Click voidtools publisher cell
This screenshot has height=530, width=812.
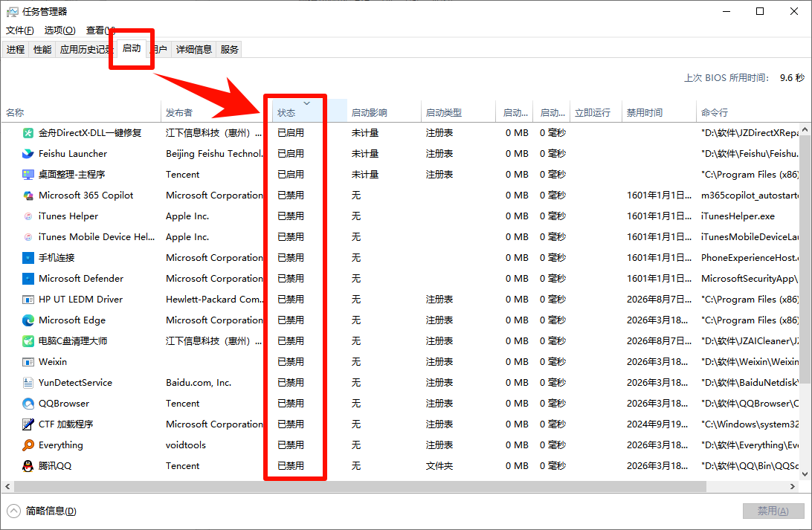[186, 445]
